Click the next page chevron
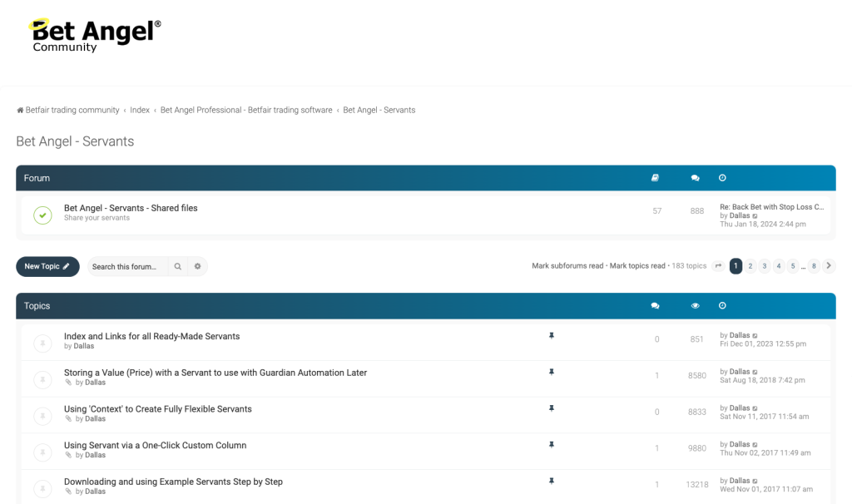The image size is (852, 504). [829, 266]
